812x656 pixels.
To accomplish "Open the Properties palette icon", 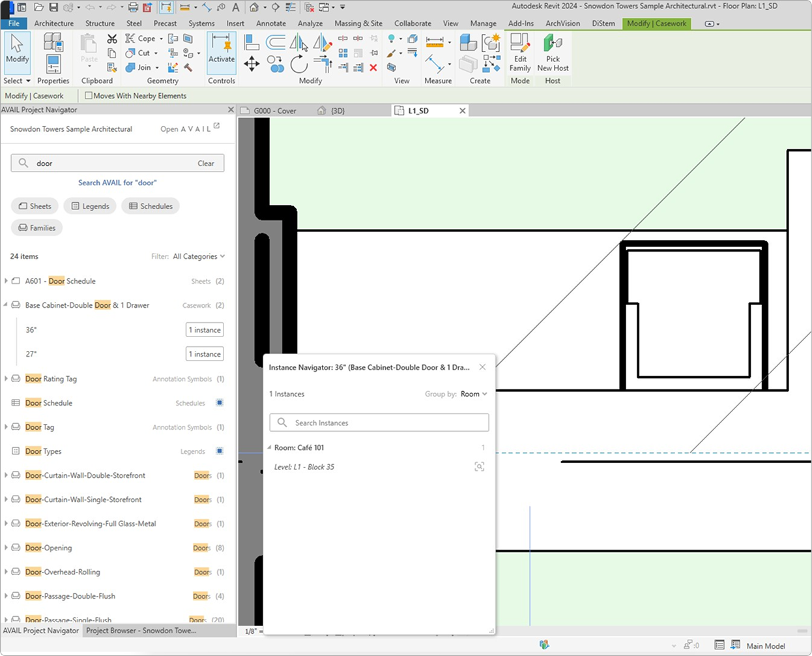I will (53, 65).
